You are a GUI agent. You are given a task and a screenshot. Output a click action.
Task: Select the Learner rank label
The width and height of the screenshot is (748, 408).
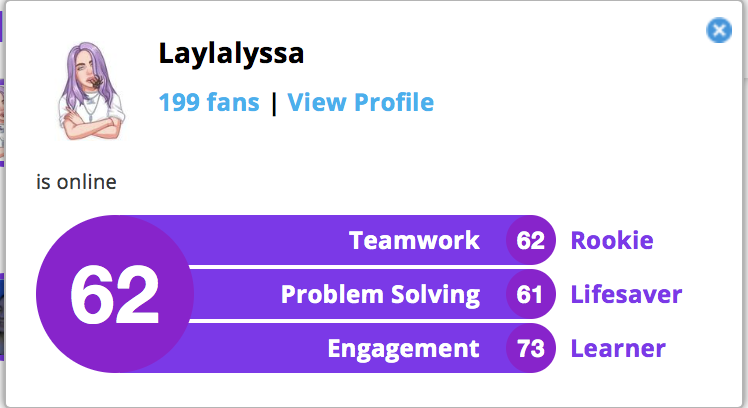(618, 348)
